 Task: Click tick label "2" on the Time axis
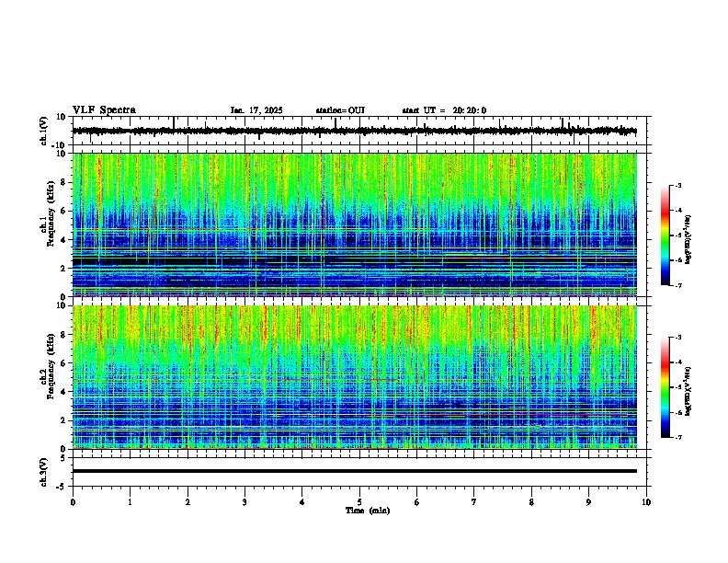pos(188,502)
